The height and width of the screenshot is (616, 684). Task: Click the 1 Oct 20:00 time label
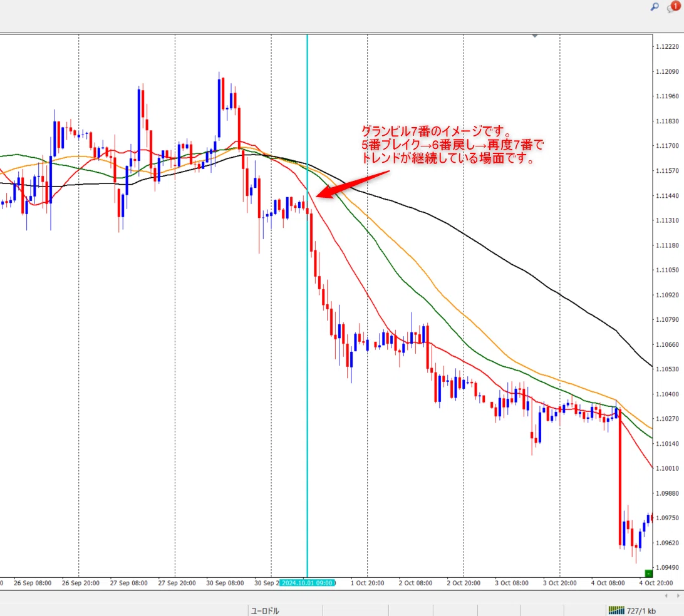[x=367, y=583]
